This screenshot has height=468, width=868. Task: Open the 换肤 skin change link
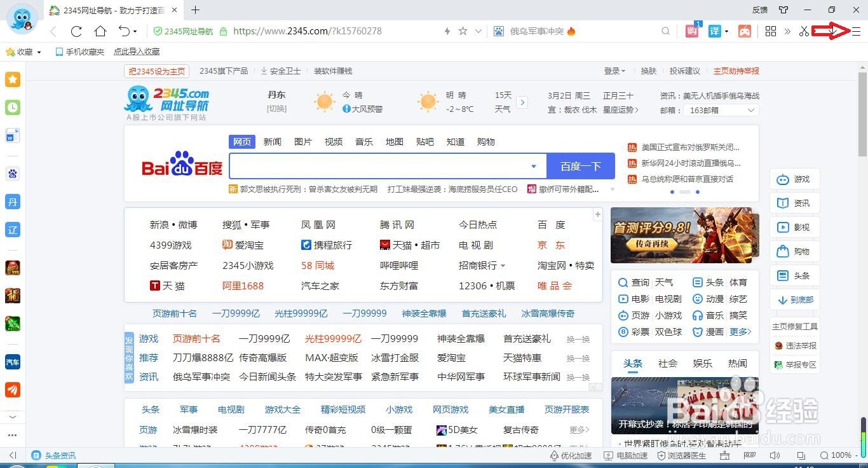pyautogui.click(x=648, y=71)
